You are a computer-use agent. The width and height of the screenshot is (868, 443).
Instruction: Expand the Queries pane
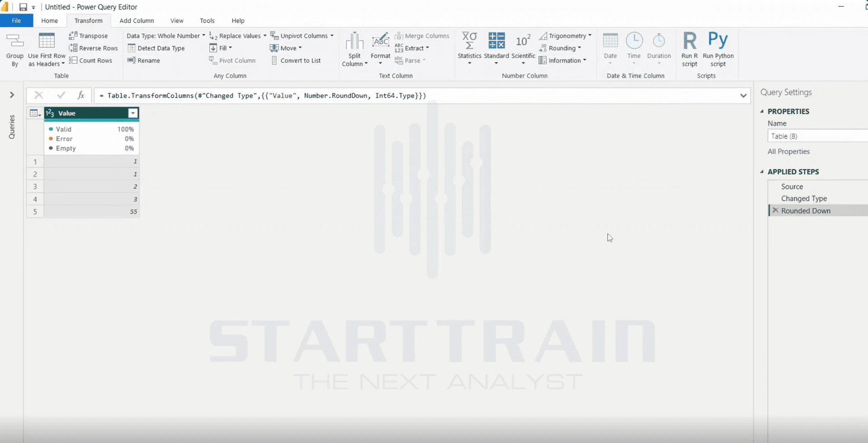tap(12, 95)
